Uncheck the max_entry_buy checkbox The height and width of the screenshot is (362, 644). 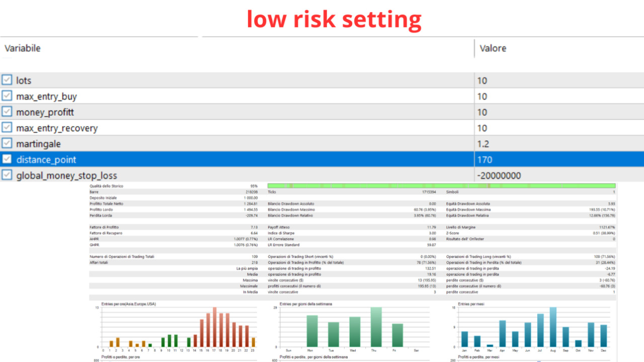[7, 96]
